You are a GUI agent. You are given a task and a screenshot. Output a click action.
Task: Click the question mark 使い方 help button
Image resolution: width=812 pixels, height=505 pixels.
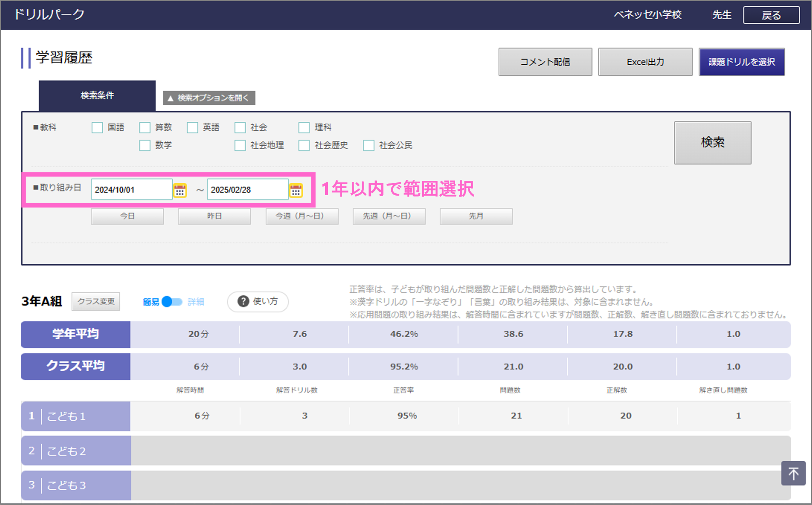point(258,301)
